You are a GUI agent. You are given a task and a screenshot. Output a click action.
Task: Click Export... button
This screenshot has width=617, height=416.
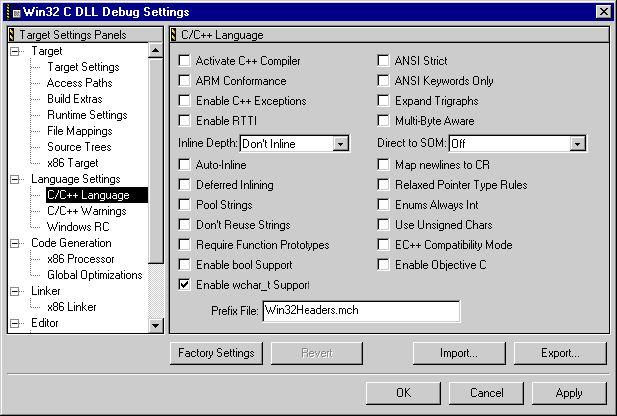(560, 353)
